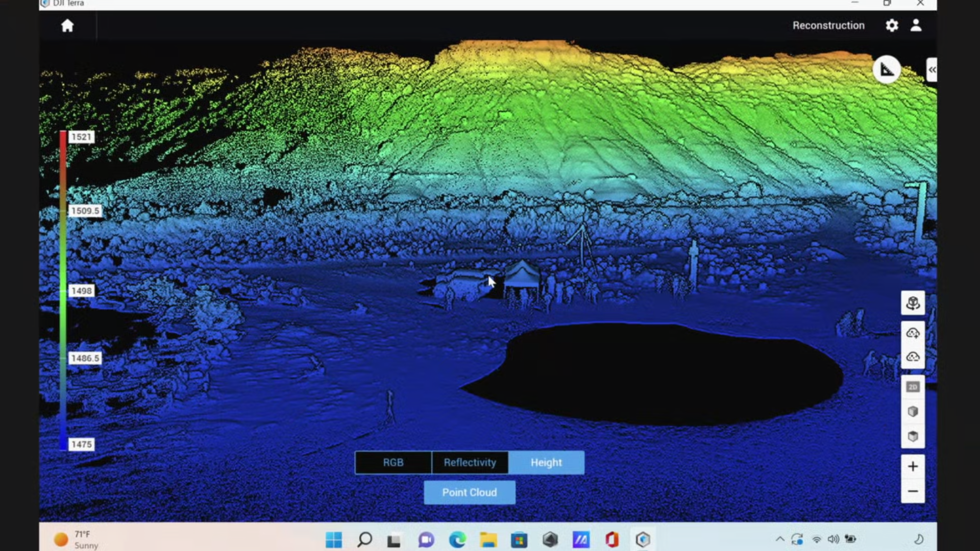Zoom out with minus button

click(x=913, y=491)
